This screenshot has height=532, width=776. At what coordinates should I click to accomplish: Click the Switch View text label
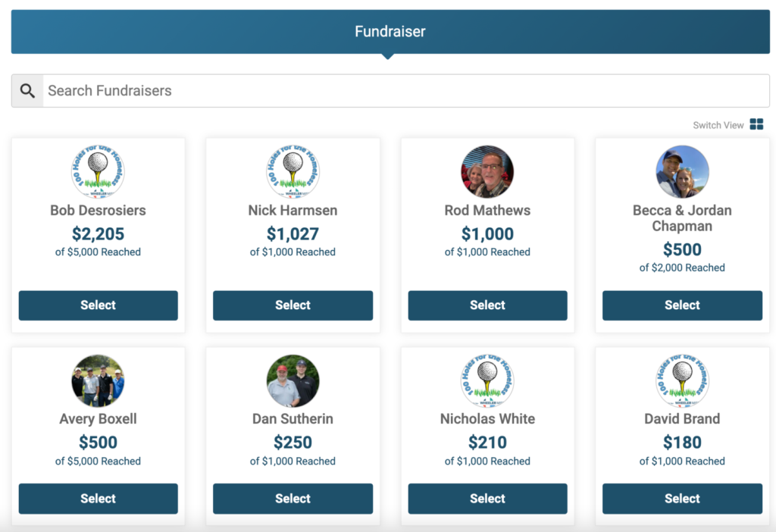coord(718,125)
